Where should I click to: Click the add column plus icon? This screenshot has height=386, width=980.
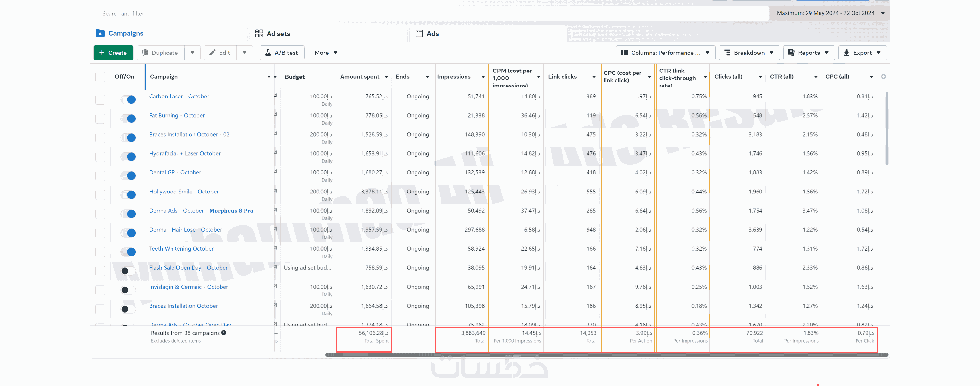(883, 77)
